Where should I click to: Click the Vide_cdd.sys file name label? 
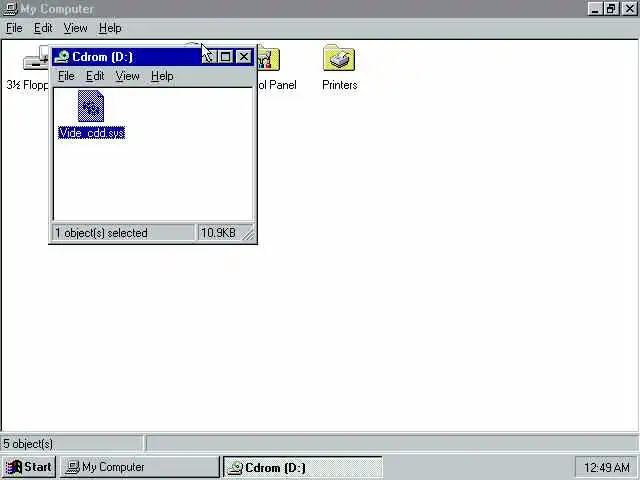coord(91,133)
